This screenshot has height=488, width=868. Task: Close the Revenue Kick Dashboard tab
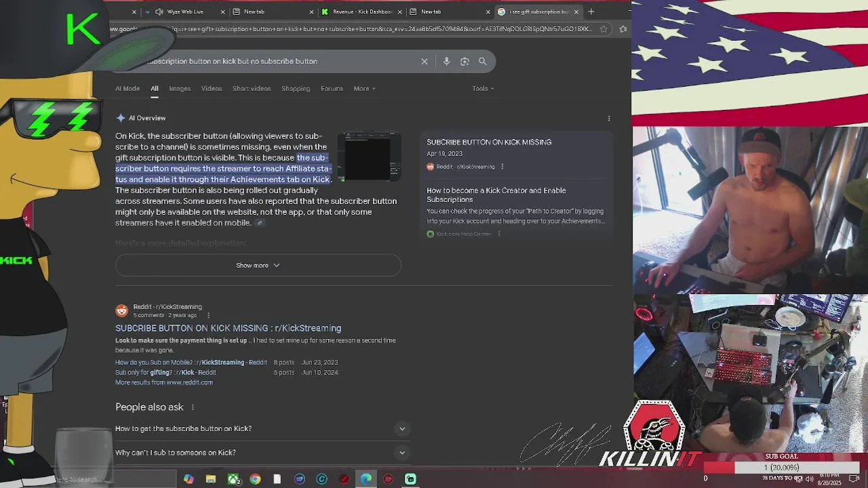401,12
